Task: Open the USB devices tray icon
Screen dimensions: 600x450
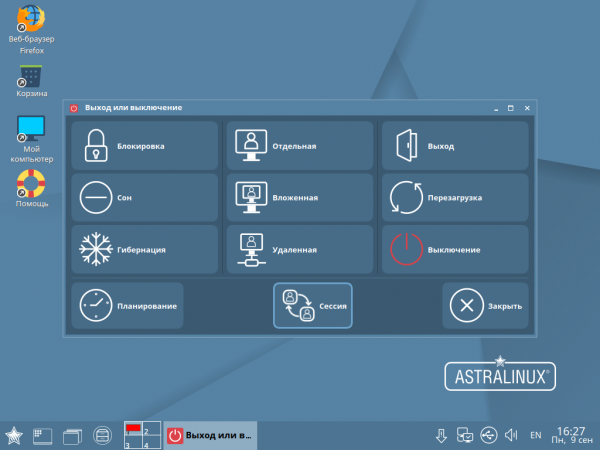Action: point(488,435)
